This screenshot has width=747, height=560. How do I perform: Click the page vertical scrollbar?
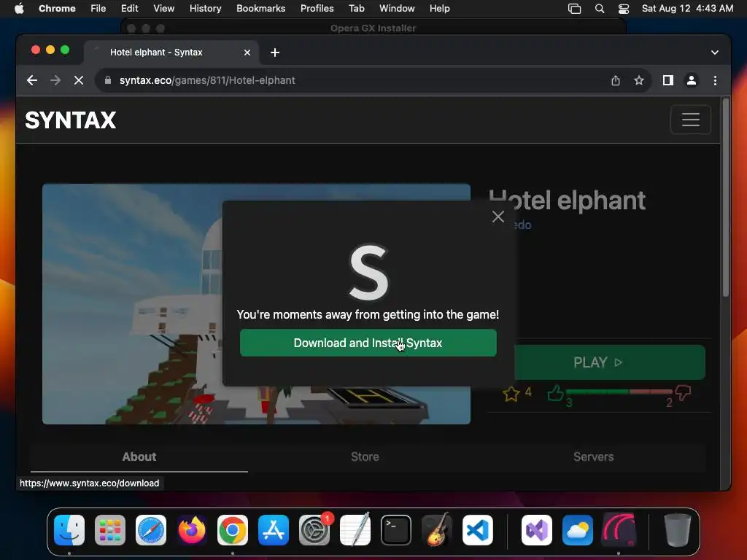tap(726, 198)
